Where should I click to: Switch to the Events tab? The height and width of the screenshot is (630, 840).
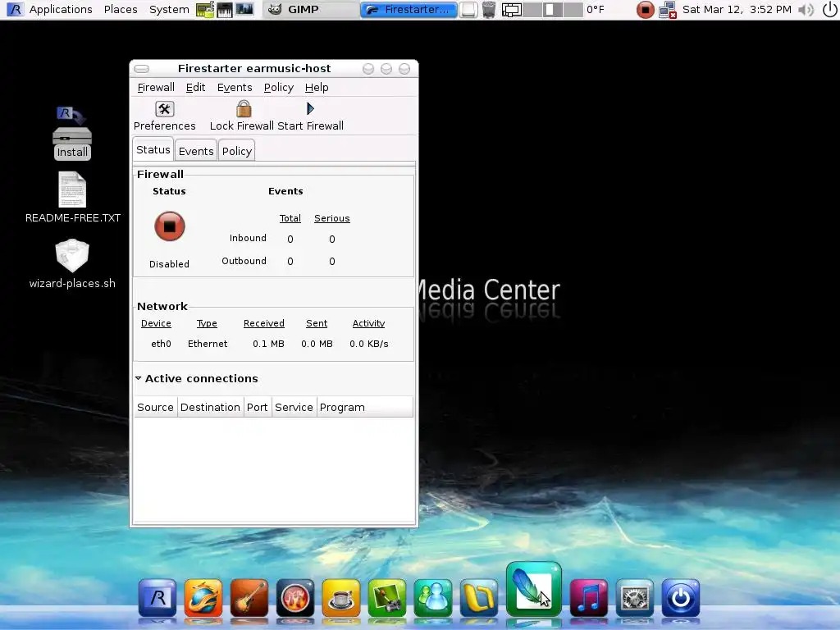(x=196, y=151)
